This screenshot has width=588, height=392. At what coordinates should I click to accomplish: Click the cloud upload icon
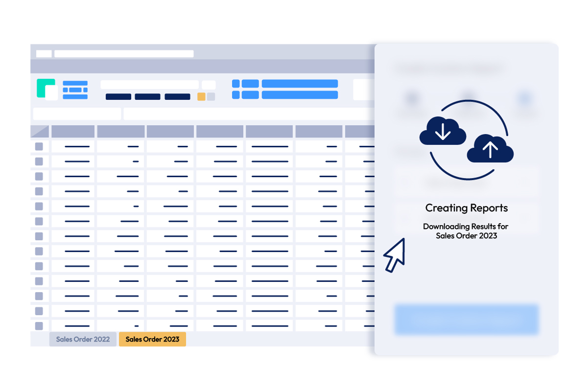[x=490, y=148]
